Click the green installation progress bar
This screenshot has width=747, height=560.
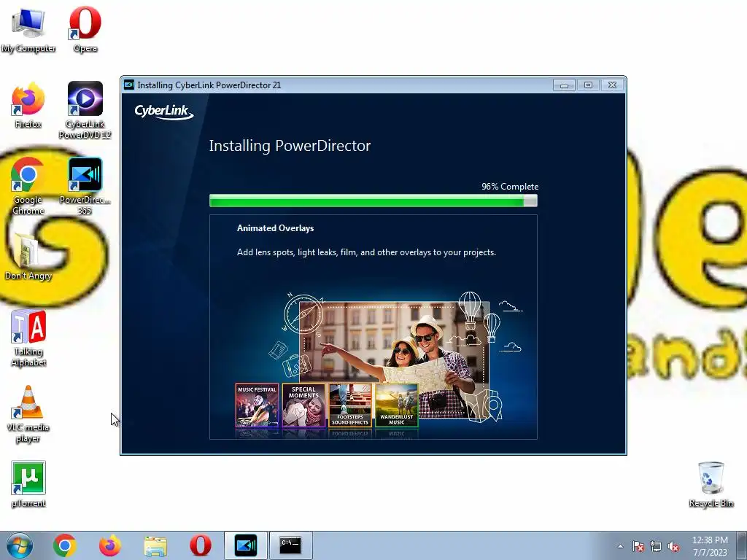click(x=373, y=201)
